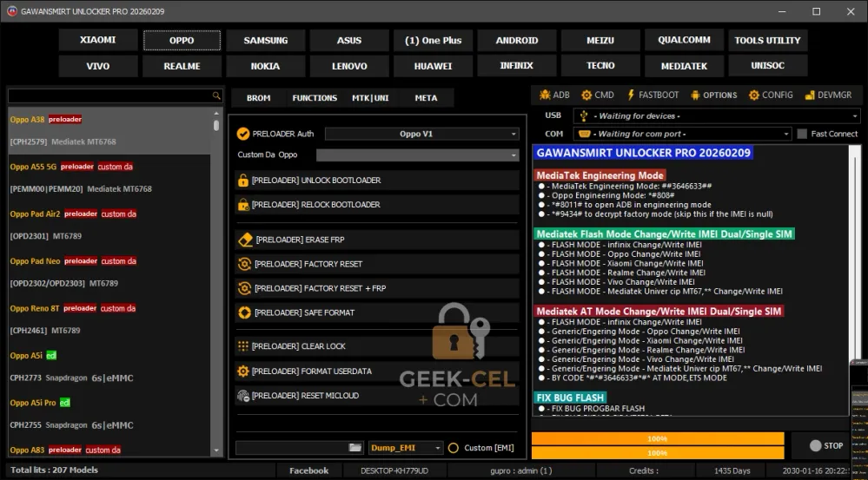Click the model list scroll down arrow
Image resolution: width=868 pixels, height=480 pixels.
tap(215, 450)
